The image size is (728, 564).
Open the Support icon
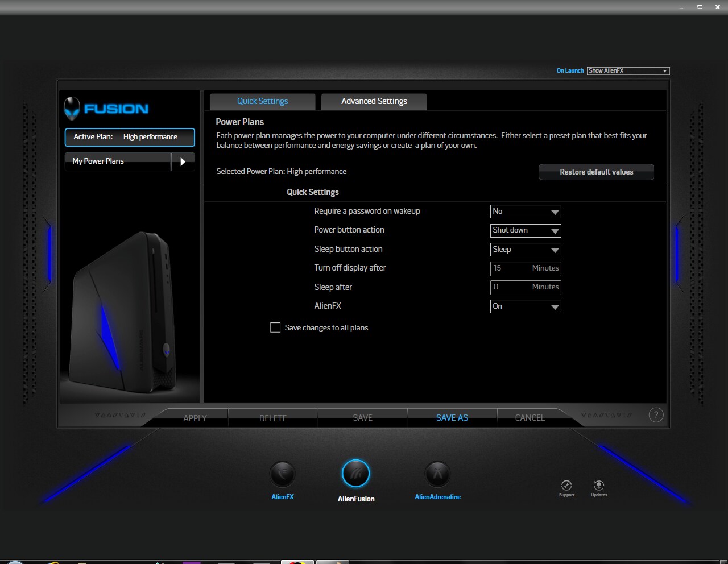point(566,485)
